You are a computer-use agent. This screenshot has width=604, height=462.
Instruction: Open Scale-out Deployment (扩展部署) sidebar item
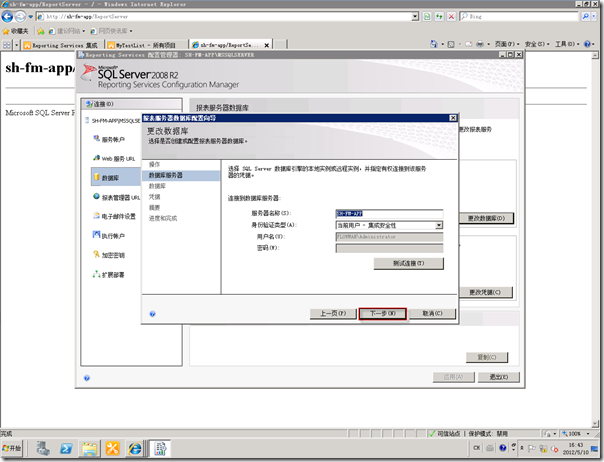click(109, 275)
